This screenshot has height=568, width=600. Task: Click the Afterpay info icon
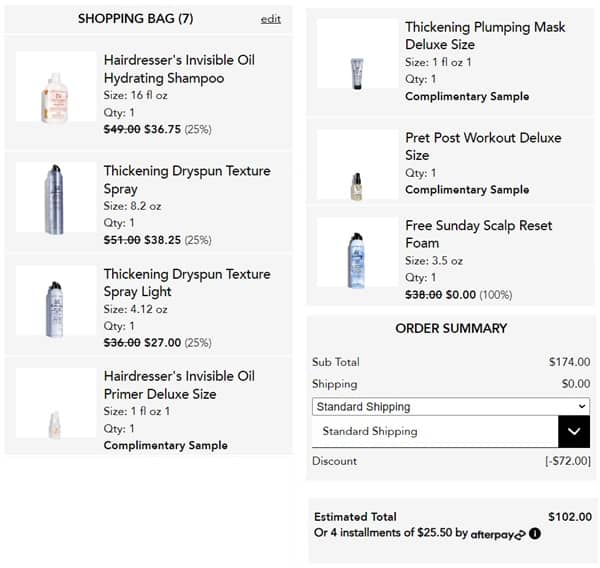pos(535,534)
